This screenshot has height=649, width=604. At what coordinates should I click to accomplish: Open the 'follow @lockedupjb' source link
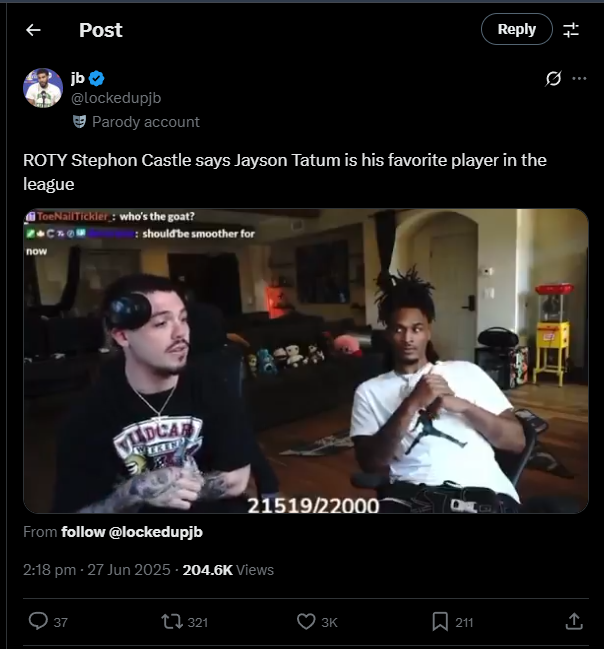pyautogui.click(x=132, y=532)
